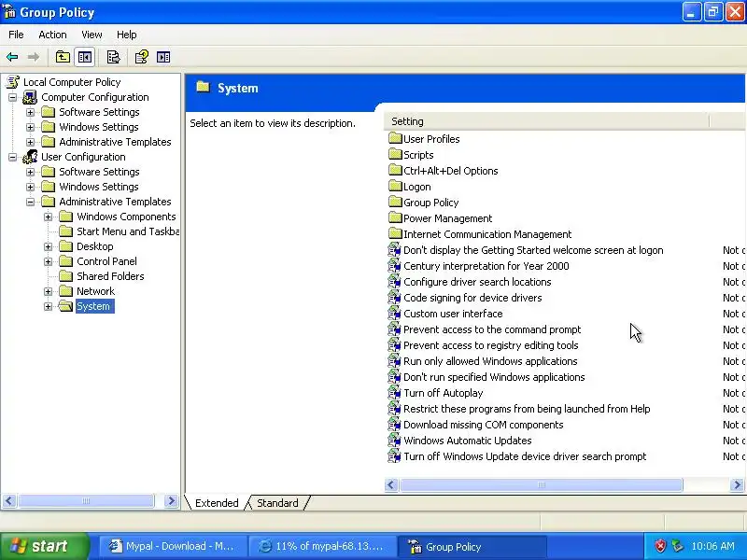Click the network connection tray icon

click(x=677, y=546)
